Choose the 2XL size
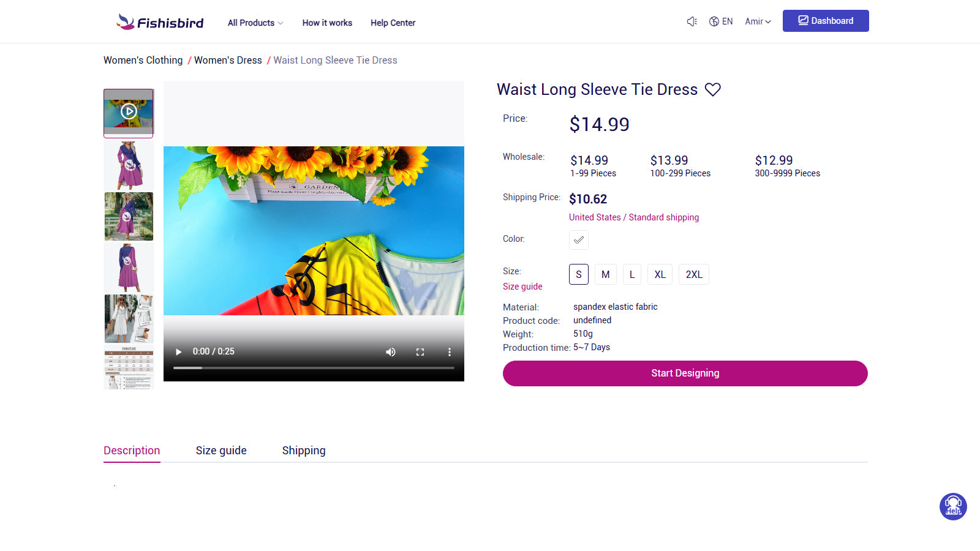This screenshot has width=980, height=551. (x=694, y=274)
